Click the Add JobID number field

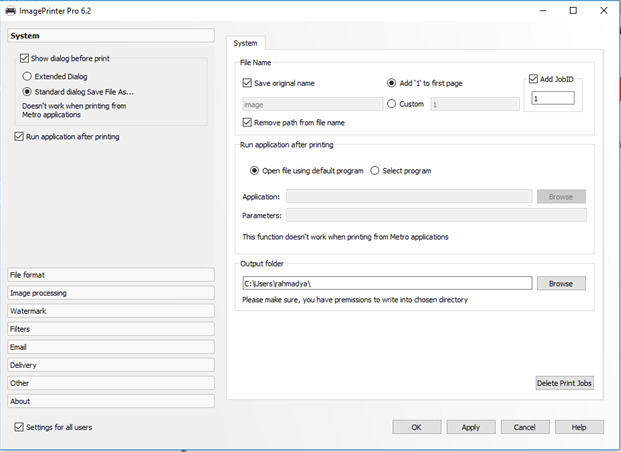point(553,98)
